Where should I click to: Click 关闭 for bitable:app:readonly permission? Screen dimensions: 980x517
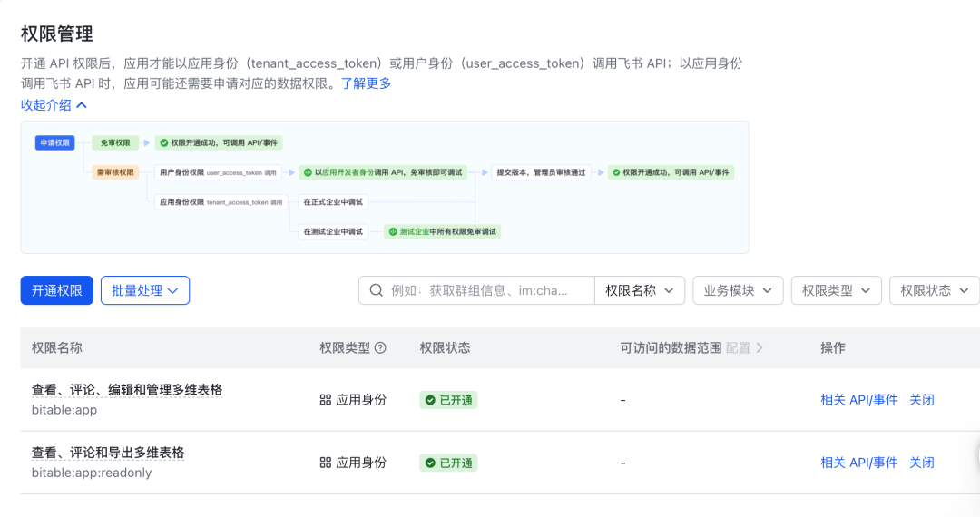pyautogui.click(x=921, y=463)
